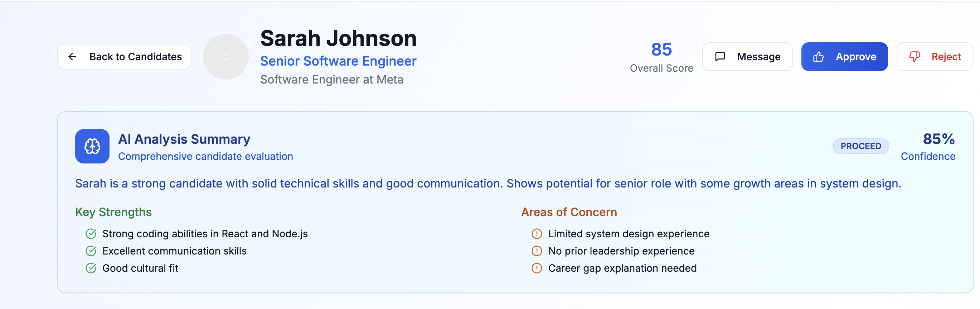The image size is (980, 309).
Task: Click the alert icon beside No prior leadership
Action: (x=537, y=251)
